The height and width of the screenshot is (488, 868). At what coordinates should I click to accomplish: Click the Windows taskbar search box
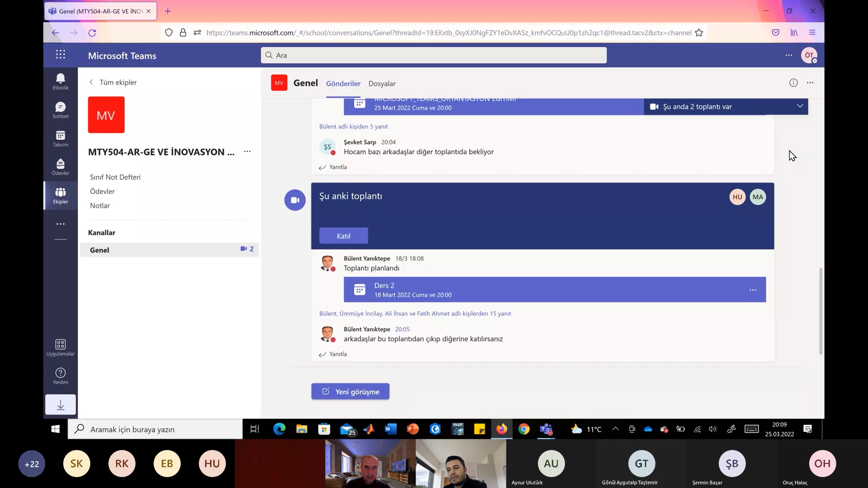(x=155, y=429)
